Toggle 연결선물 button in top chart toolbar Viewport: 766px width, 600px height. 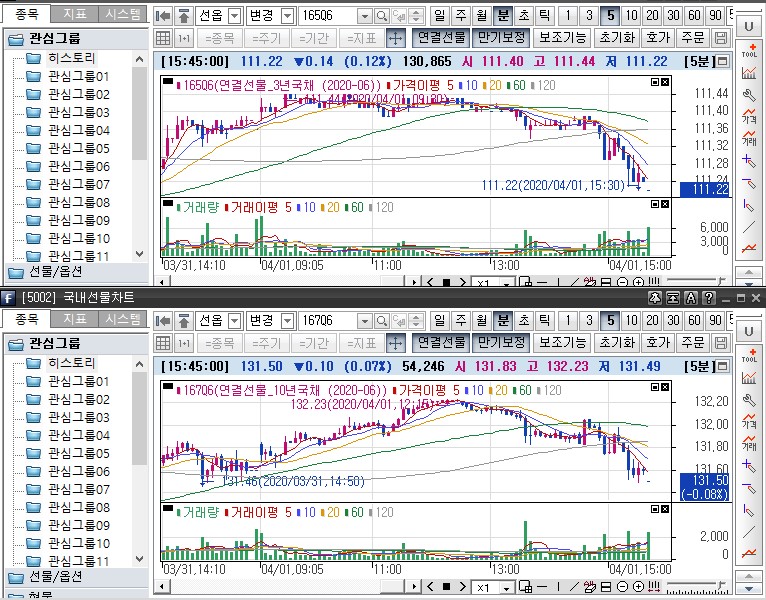click(440, 38)
